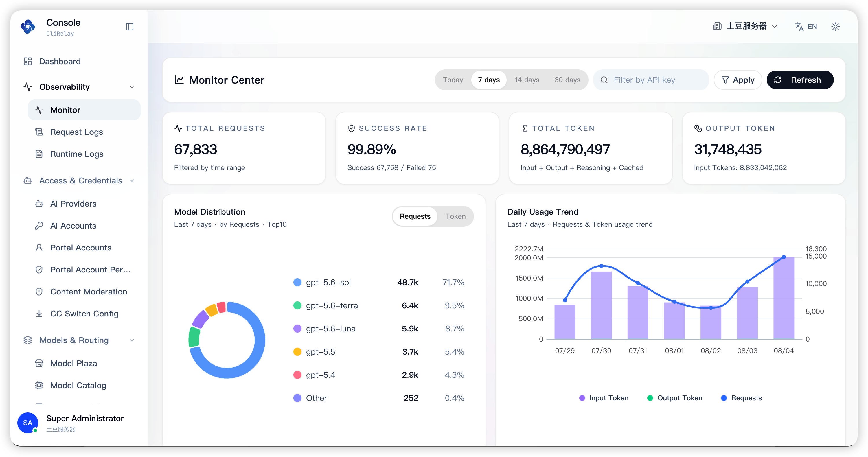
Task: Click the Models & Routing layers icon
Action: click(27, 340)
